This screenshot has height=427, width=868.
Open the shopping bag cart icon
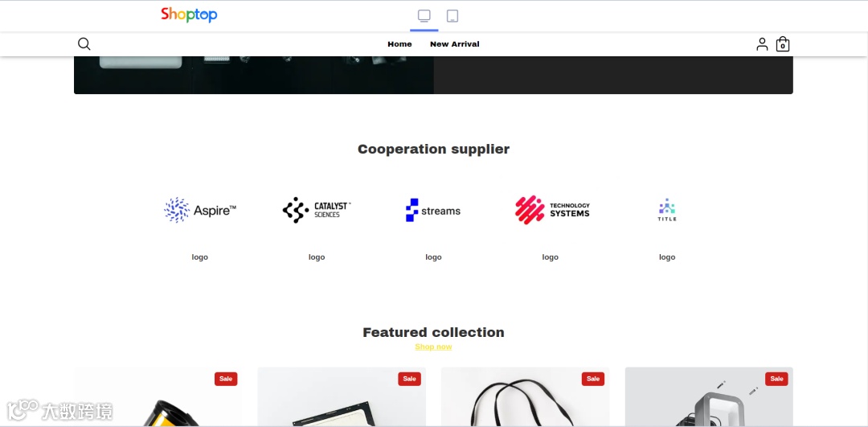coord(782,44)
